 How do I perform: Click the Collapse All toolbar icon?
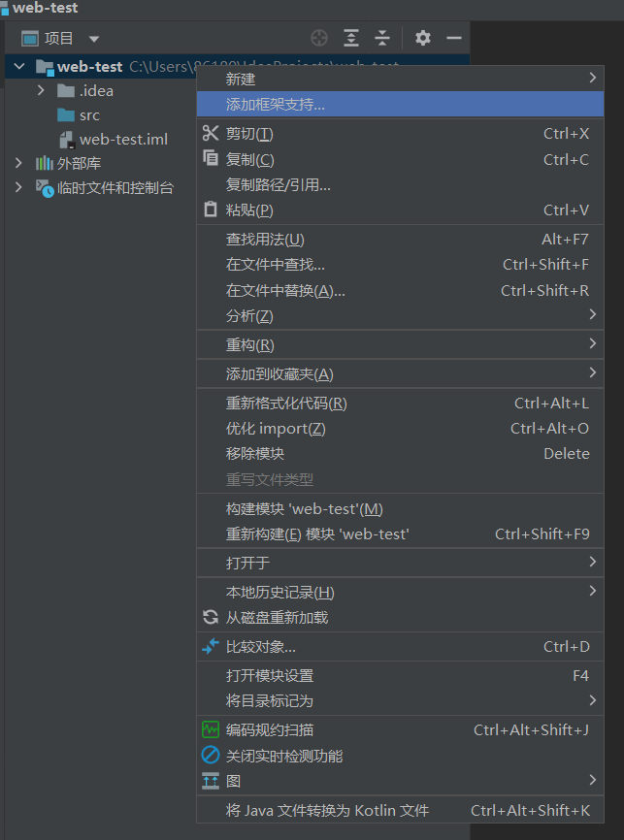(x=382, y=38)
